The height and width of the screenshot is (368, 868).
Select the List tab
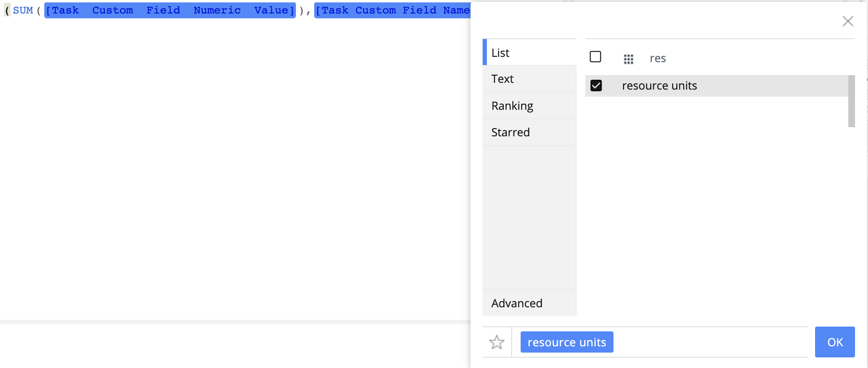tap(529, 52)
